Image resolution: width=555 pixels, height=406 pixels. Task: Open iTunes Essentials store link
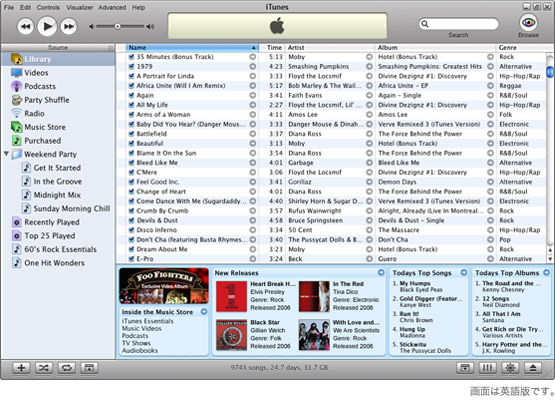[148, 321]
